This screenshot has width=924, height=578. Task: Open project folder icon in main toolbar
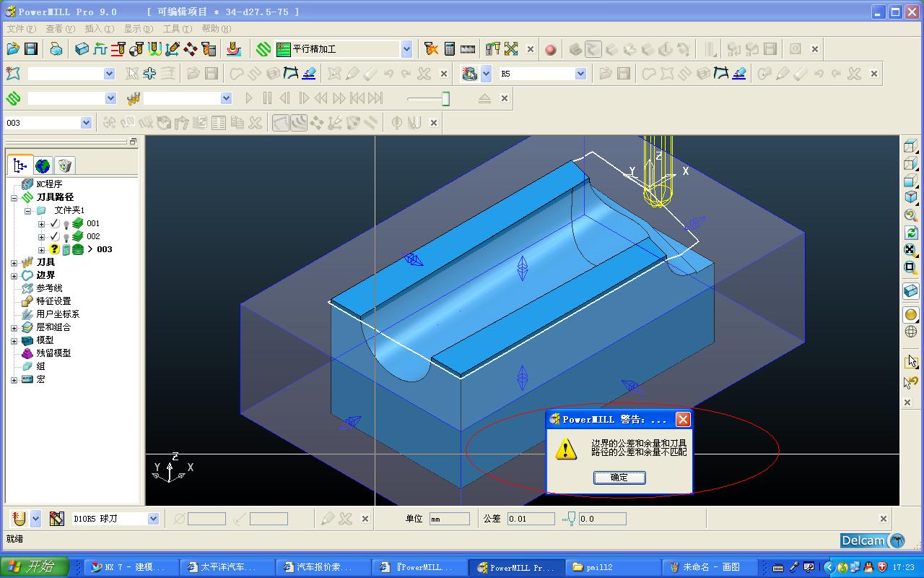(x=13, y=49)
